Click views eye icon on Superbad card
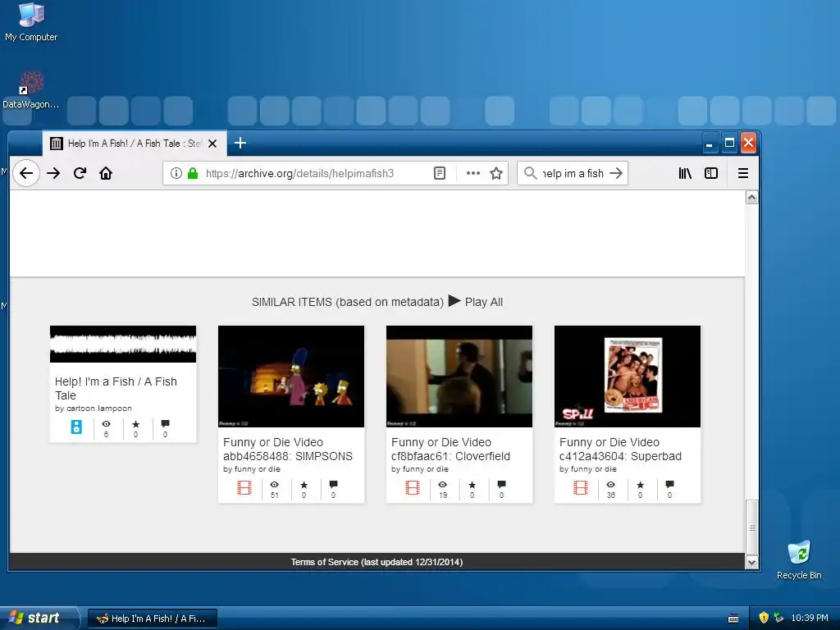 [610, 484]
